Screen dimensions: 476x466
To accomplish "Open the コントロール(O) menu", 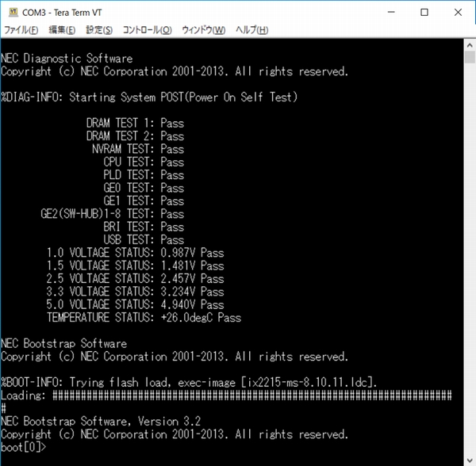I will coord(147,30).
